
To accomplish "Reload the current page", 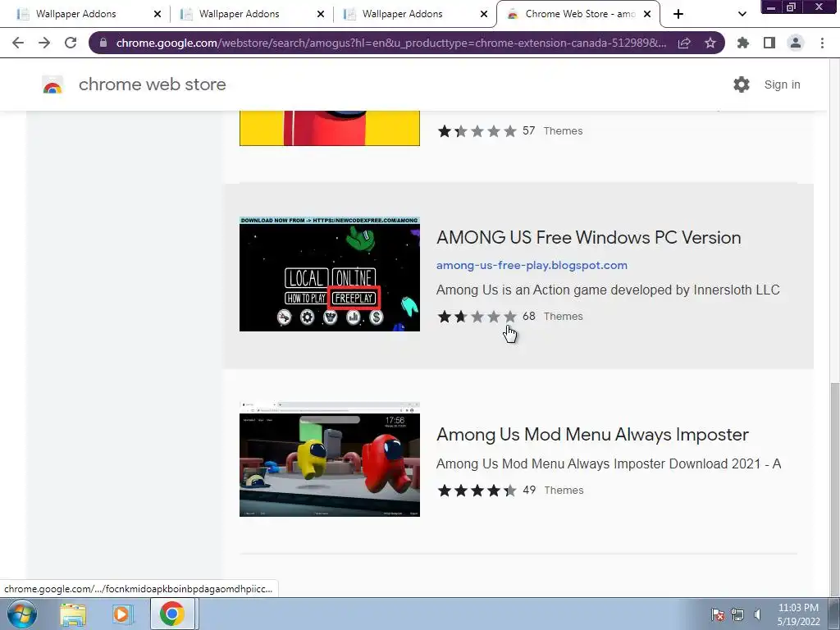I will coord(71,43).
